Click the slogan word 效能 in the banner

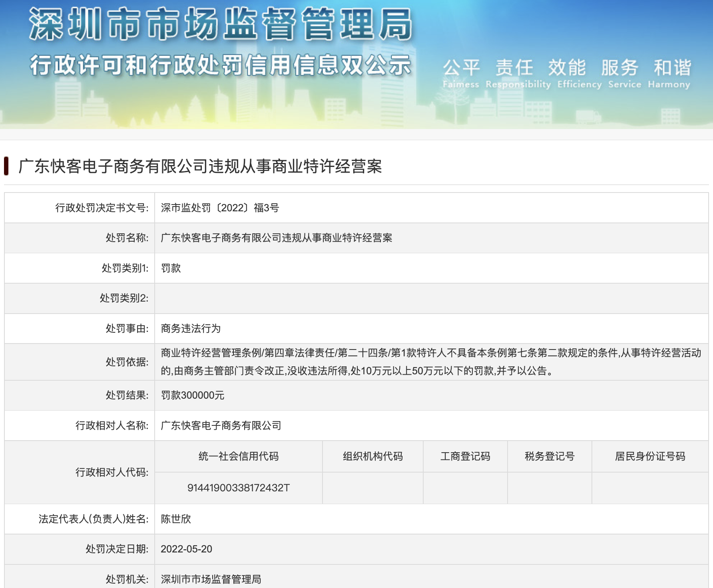click(567, 67)
